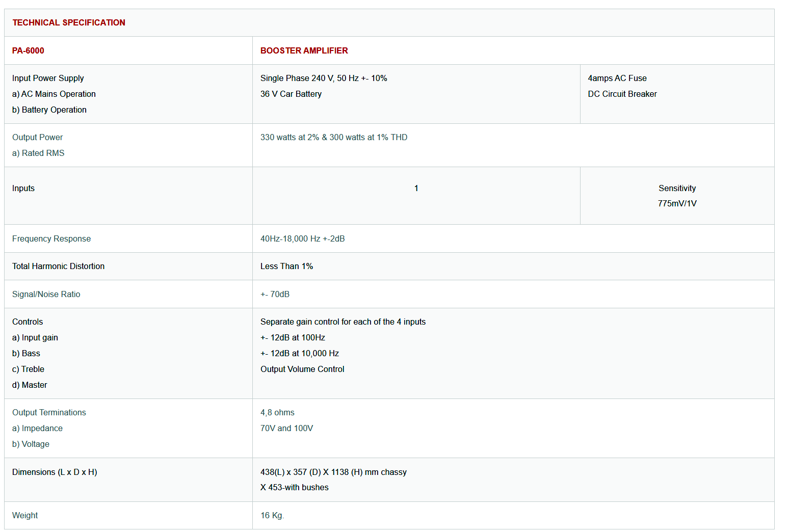
Task: Click the PA-6000 model name
Action: pos(28,50)
